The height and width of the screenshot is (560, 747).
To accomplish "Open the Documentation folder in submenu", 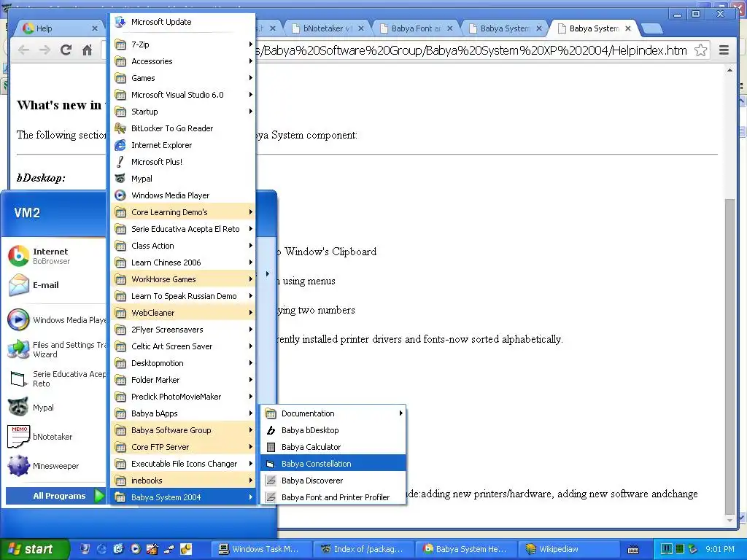I will [333, 413].
